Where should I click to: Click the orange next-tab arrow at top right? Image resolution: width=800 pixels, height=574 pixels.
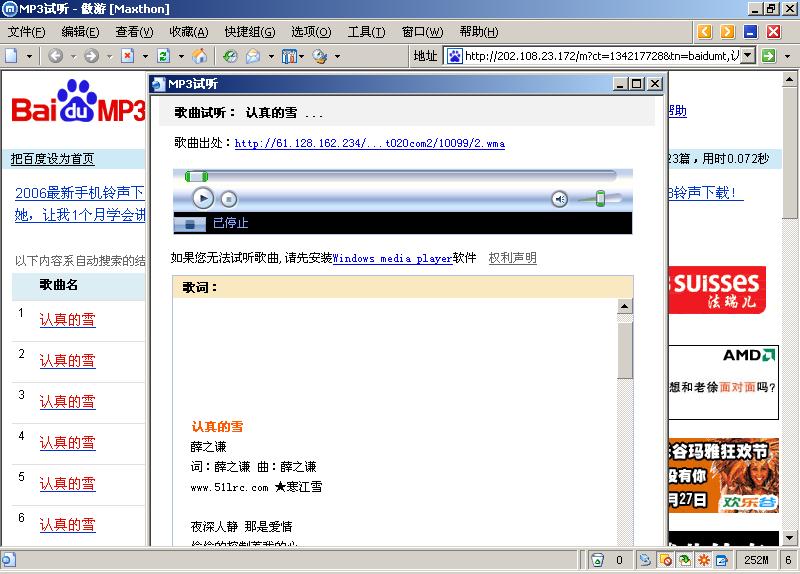click(x=728, y=32)
